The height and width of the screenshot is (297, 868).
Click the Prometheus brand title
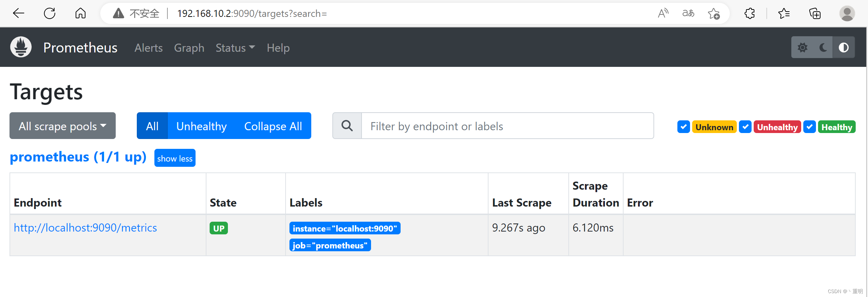[x=80, y=48]
